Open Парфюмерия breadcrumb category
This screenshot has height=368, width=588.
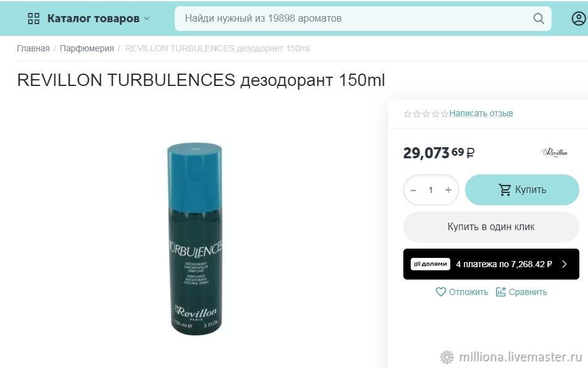(86, 48)
